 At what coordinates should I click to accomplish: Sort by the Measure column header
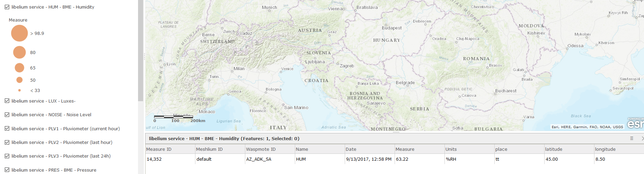tap(420, 149)
